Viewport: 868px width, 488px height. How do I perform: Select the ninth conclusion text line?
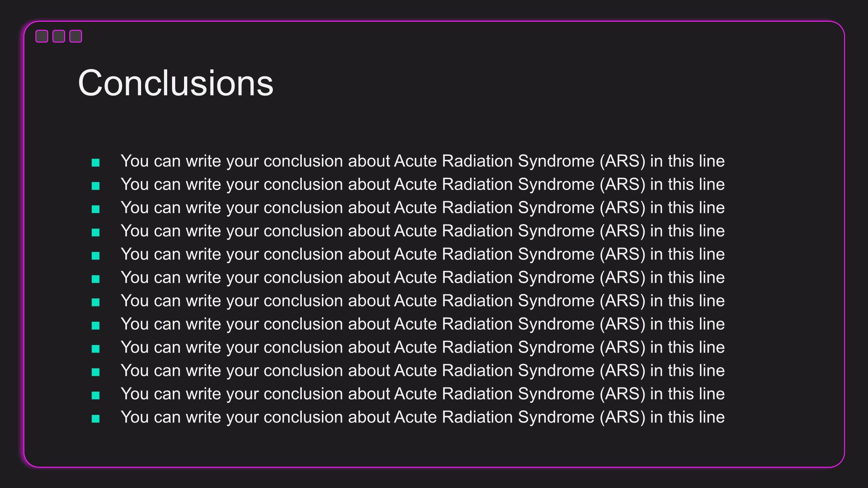(423, 347)
